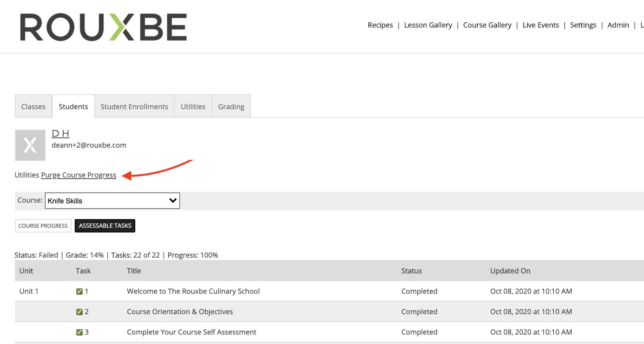This screenshot has height=344, width=644.
Task: Click the Course: label beside the dropdown
Action: 30,200
